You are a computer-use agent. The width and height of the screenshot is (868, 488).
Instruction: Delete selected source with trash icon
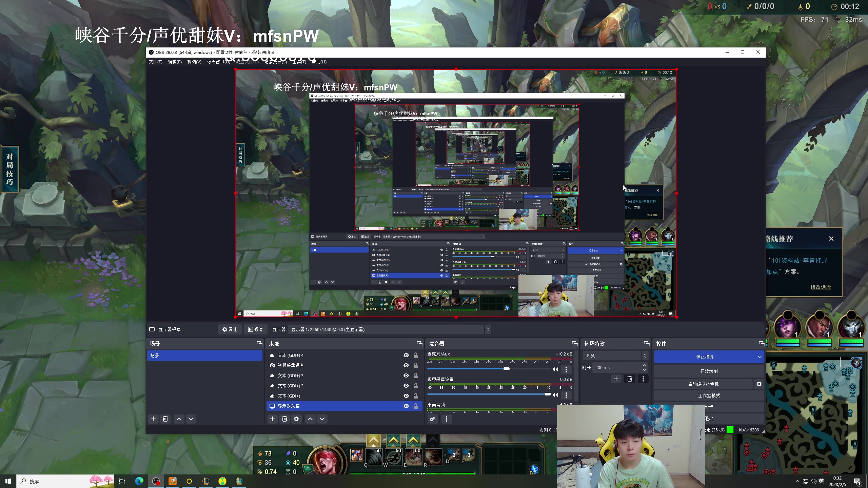(284, 419)
